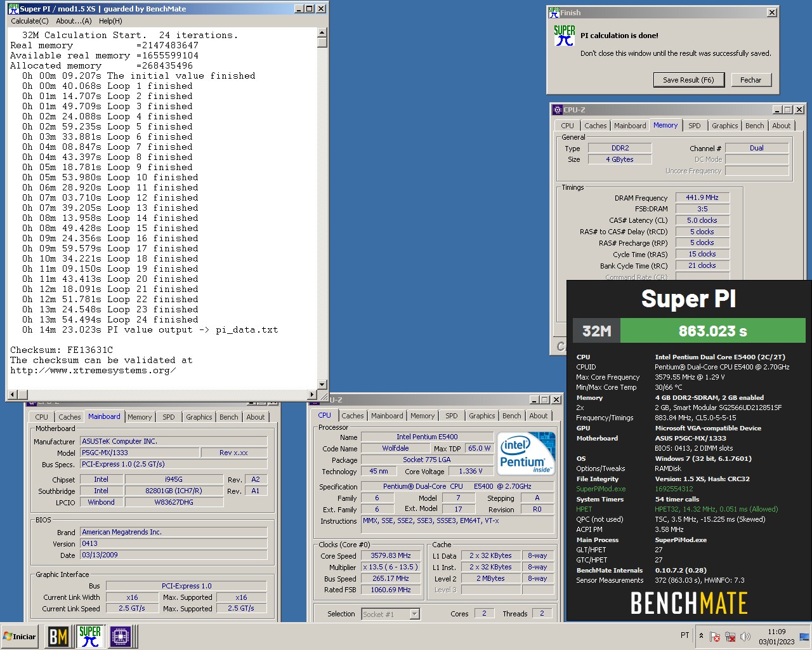Select About tab in CPU-tab CPU-Z window
Viewport: 812px width, 650px height.
[x=539, y=416]
